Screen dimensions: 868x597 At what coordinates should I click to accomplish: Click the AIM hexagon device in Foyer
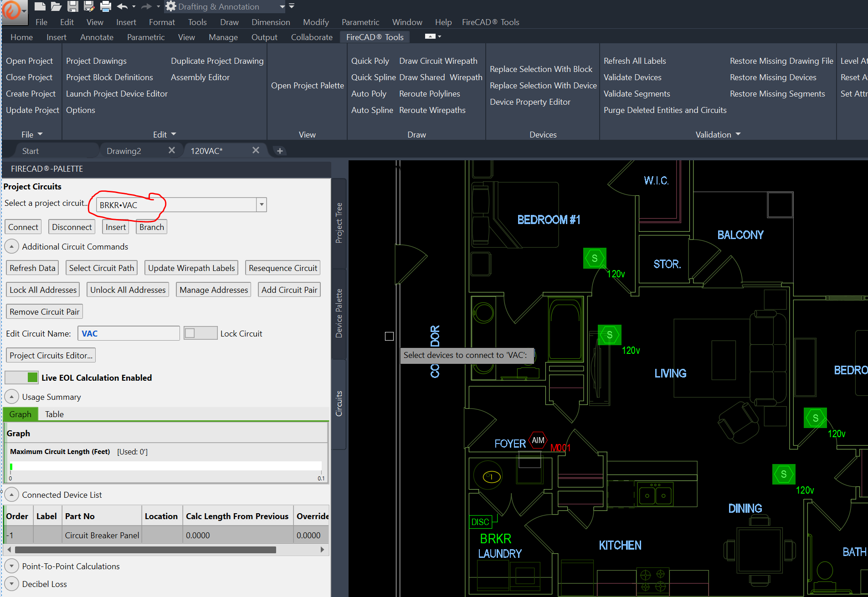click(x=538, y=440)
